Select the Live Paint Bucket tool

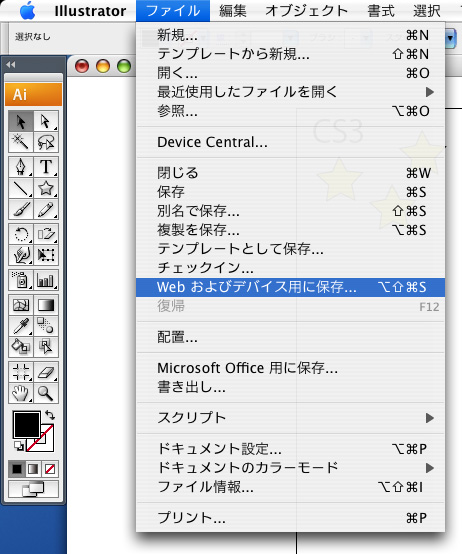21,347
